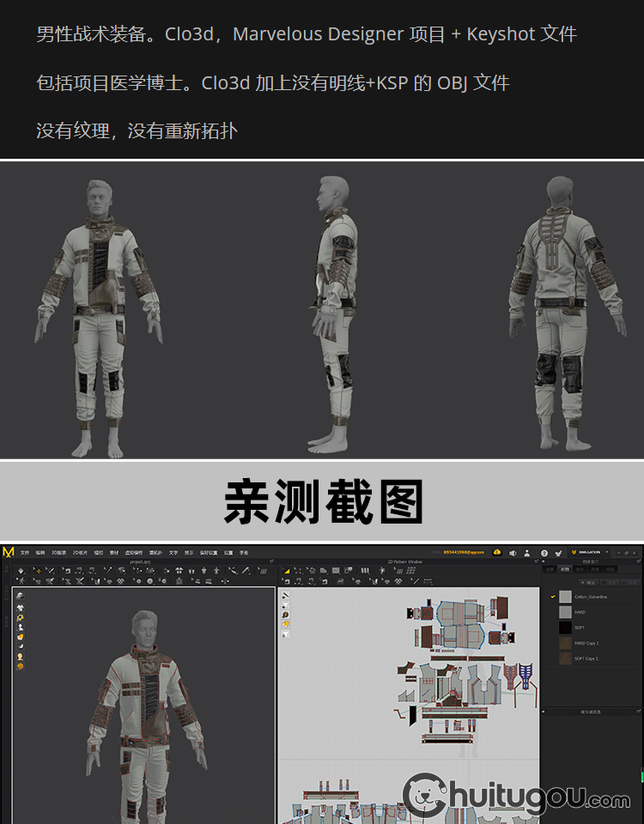This screenshot has width=644, height=824.
Task: Click the garment icon beside the help icon
Action: pyautogui.click(x=558, y=553)
